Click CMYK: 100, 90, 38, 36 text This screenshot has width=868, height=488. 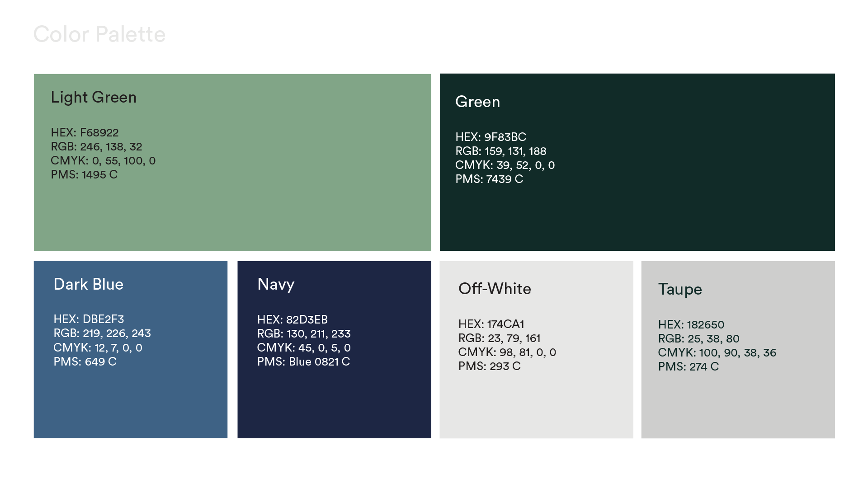(x=717, y=352)
